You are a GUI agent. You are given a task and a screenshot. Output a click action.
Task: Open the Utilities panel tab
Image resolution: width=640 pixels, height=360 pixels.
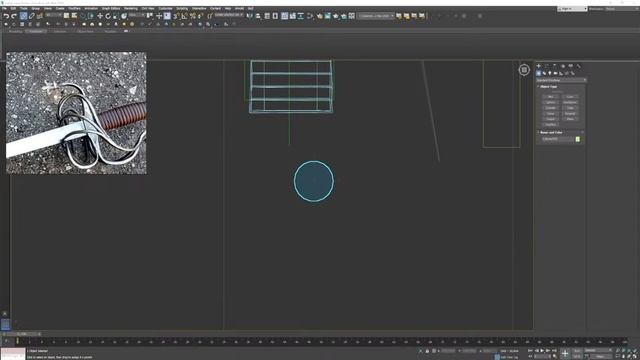[579, 66]
